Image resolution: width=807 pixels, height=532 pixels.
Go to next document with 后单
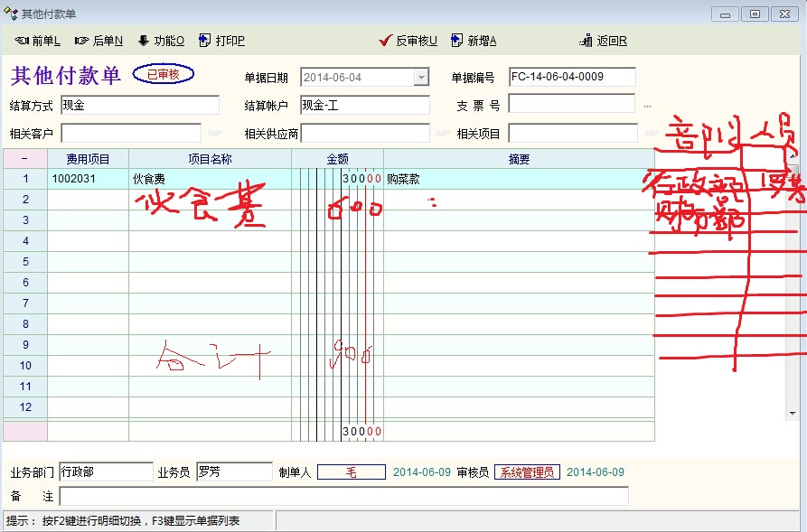pos(99,41)
